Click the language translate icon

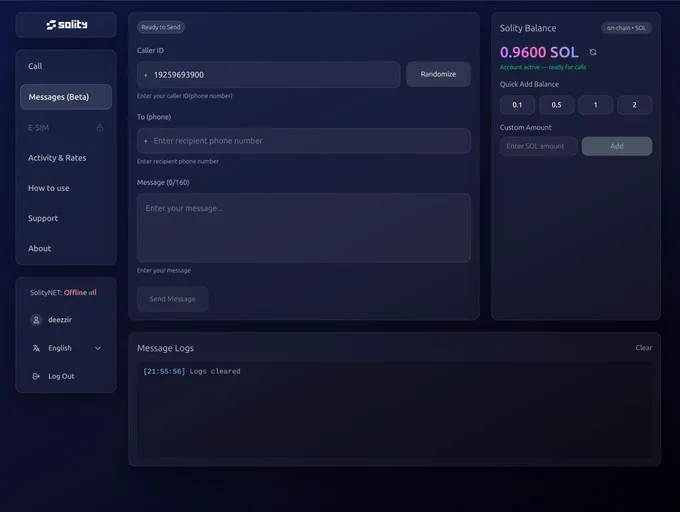click(x=36, y=348)
